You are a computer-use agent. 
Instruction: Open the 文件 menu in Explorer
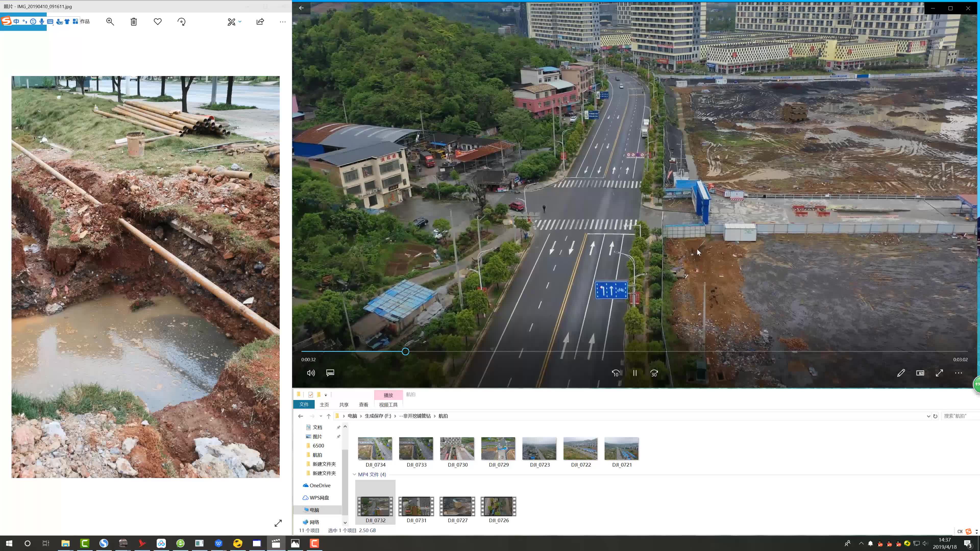(x=304, y=405)
